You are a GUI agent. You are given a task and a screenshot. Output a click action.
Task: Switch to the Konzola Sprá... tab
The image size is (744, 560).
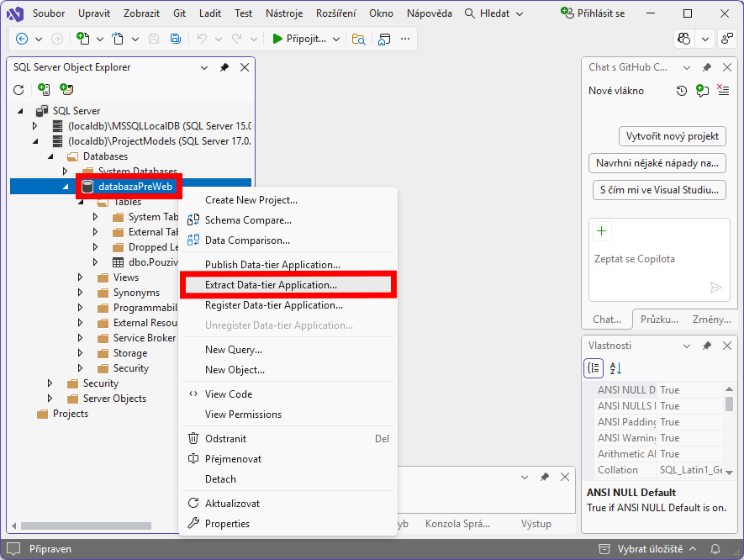tap(457, 524)
